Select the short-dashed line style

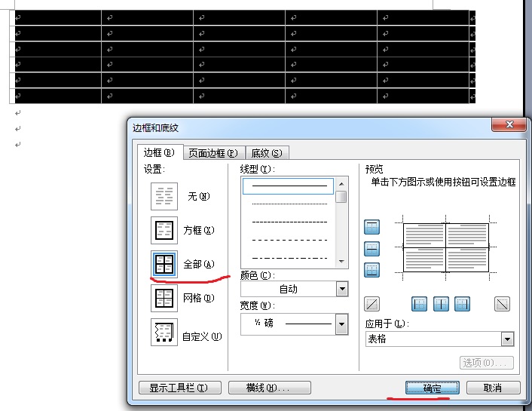[x=289, y=222]
